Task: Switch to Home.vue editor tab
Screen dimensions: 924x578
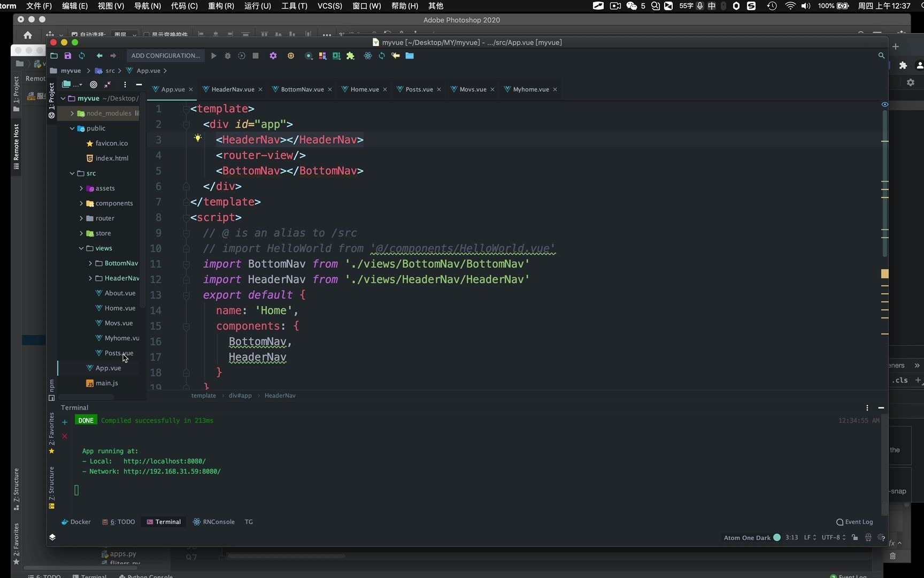Action: click(x=365, y=89)
